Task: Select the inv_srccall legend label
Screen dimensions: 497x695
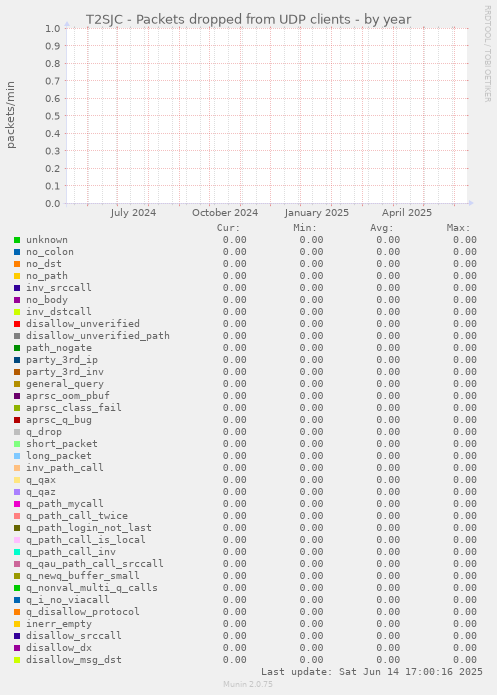Action: coord(59,288)
